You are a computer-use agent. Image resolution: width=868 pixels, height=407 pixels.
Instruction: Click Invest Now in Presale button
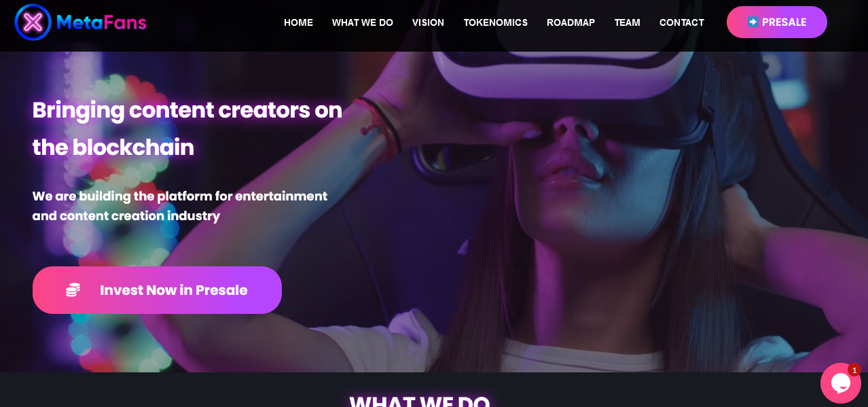coord(157,290)
